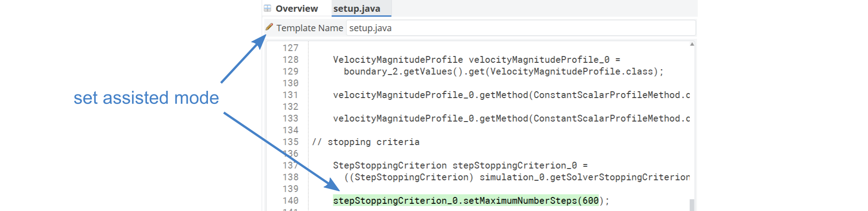Click the getMethod call on line 133

coord(511,118)
